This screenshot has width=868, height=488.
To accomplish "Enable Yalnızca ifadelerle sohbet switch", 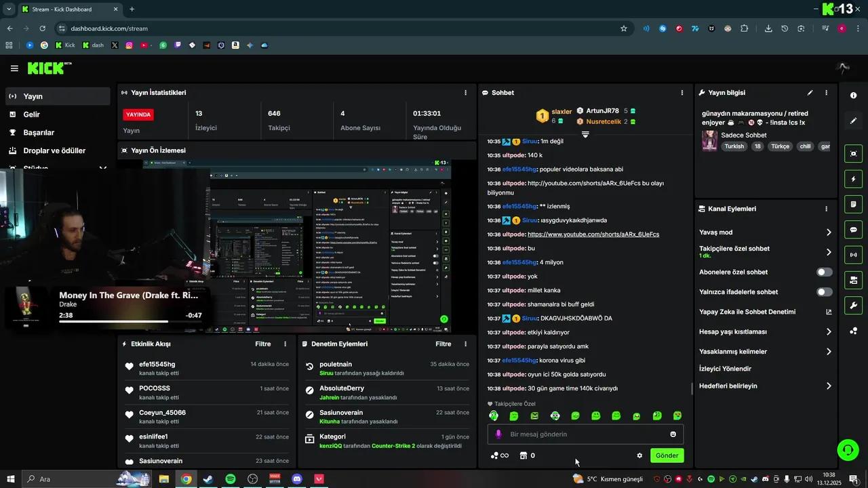I will [x=824, y=292].
